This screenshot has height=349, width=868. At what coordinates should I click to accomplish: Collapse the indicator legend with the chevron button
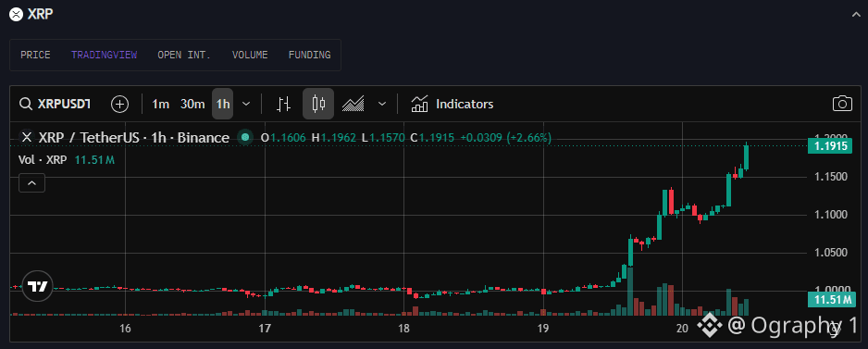click(x=32, y=182)
